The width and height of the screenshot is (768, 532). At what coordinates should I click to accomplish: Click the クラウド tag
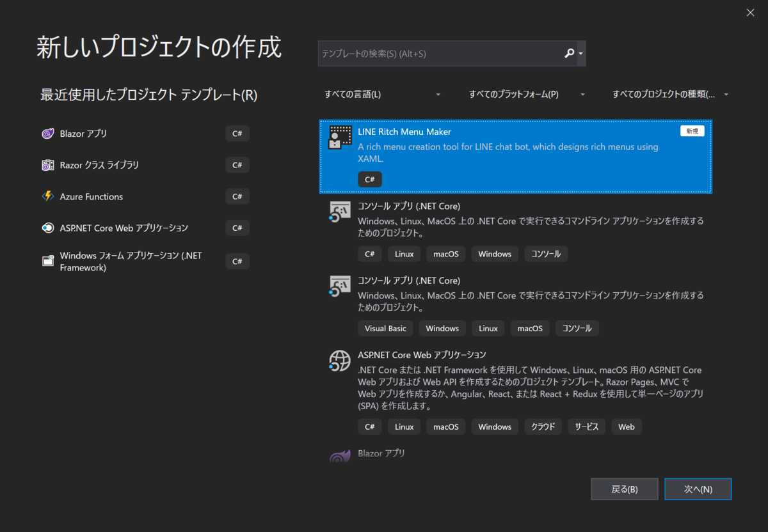[543, 426]
